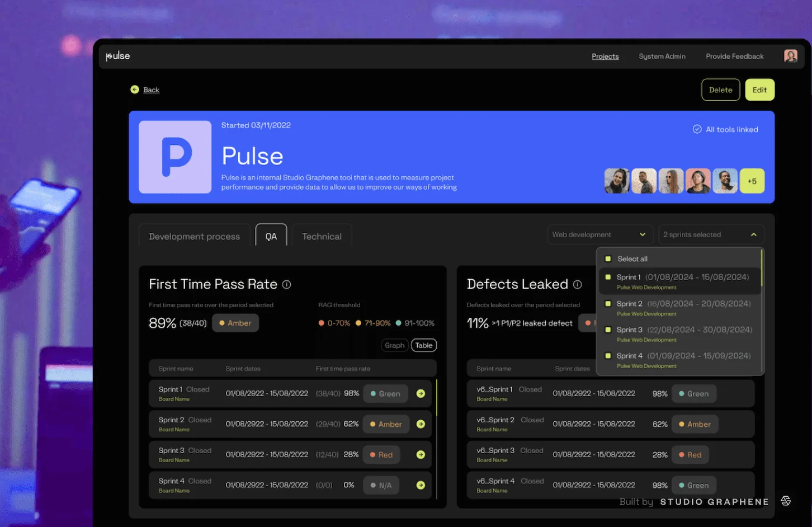Click the green Back arrow icon
Screen dimensions: 812x527
point(135,90)
